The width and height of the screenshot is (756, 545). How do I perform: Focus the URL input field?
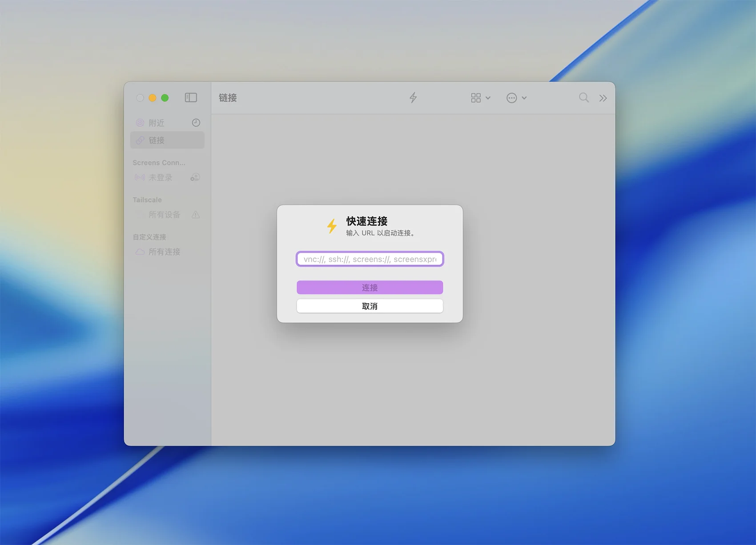click(370, 259)
